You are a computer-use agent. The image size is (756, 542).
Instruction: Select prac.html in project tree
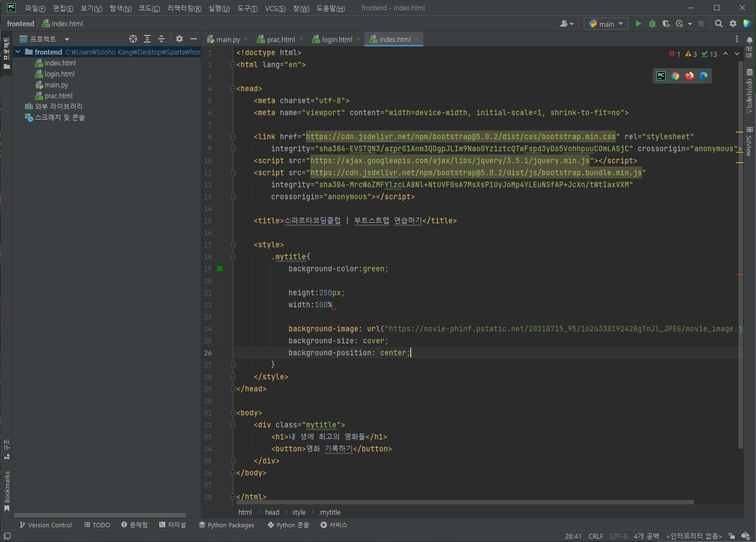coord(58,96)
